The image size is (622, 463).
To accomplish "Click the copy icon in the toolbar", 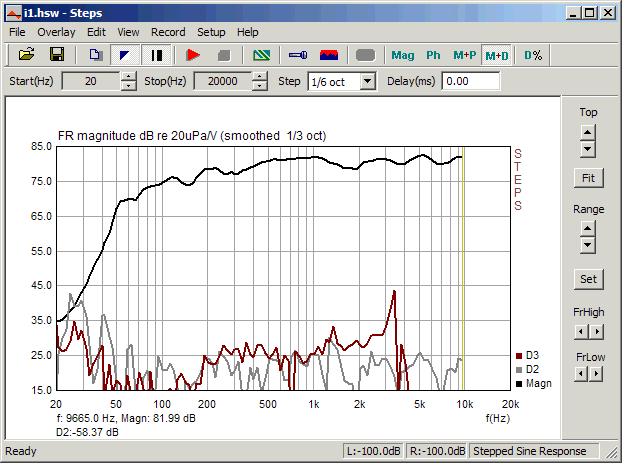I will coord(95,54).
